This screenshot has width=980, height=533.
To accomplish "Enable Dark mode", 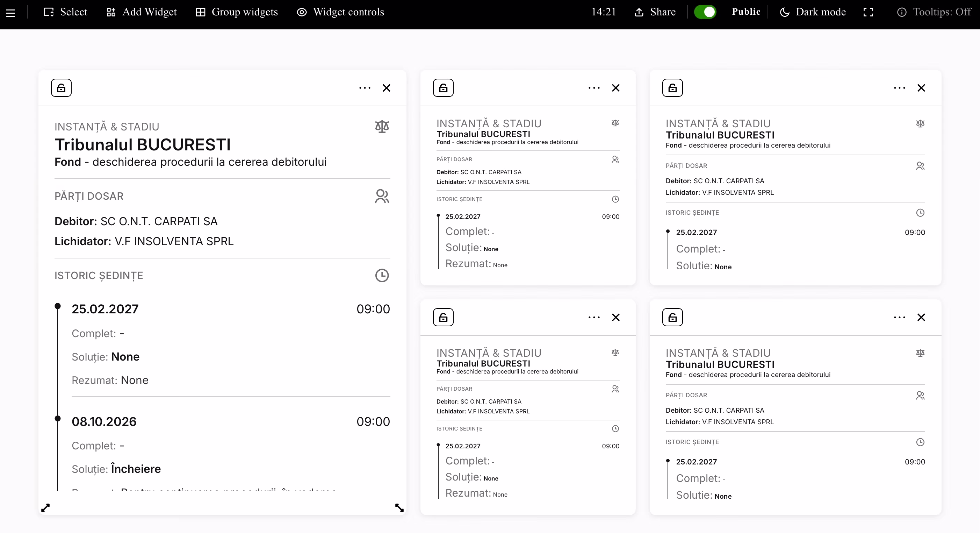I will pyautogui.click(x=813, y=12).
